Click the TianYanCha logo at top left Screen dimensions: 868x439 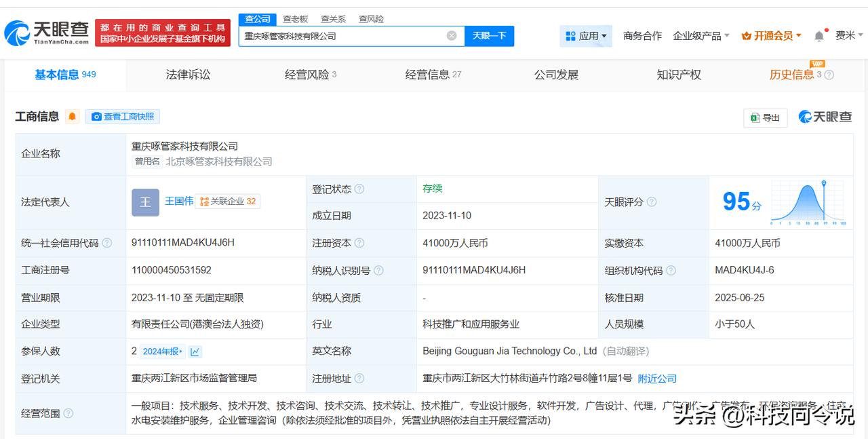click(47, 33)
